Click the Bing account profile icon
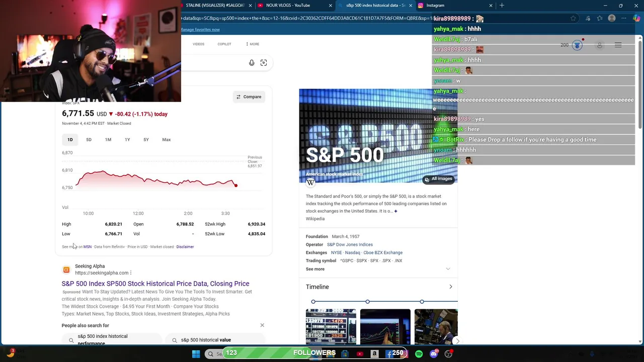The width and height of the screenshot is (644, 362). pyautogui.click(x=600, y=45)
